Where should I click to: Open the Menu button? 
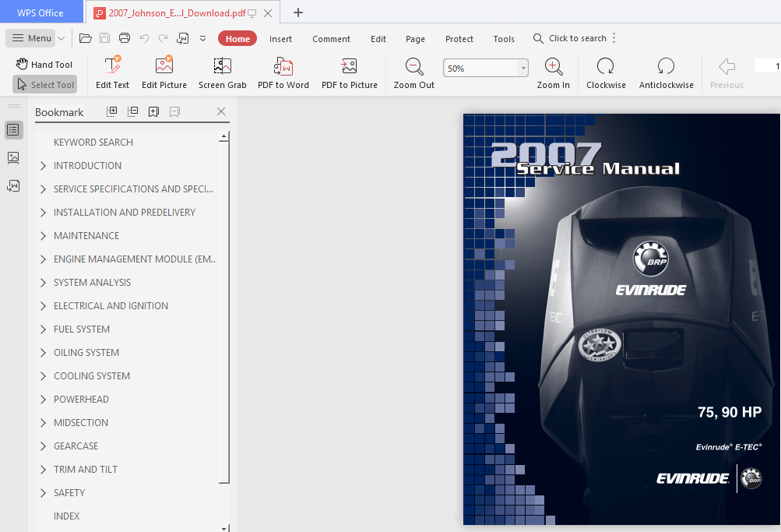[x=31, y=38]
